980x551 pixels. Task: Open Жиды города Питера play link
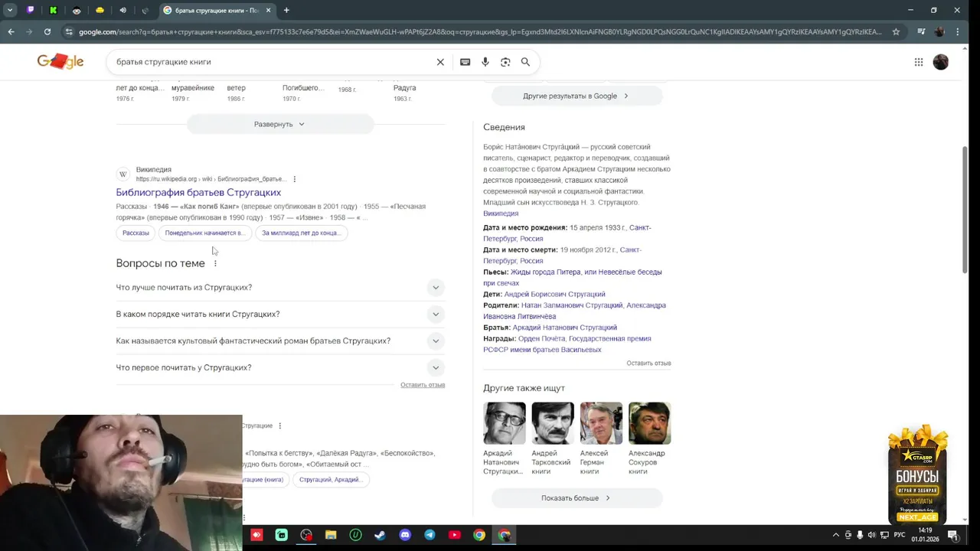(572, 277)
